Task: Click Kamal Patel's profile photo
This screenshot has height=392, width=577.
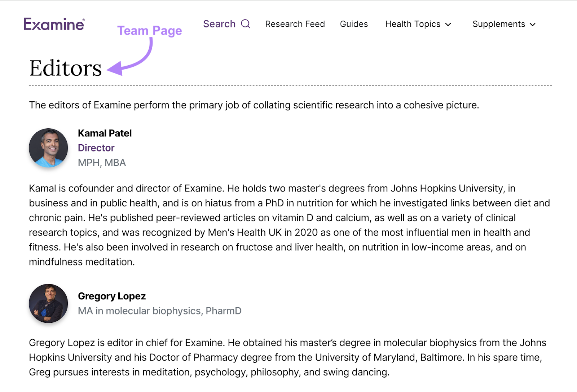Action: 48,148
